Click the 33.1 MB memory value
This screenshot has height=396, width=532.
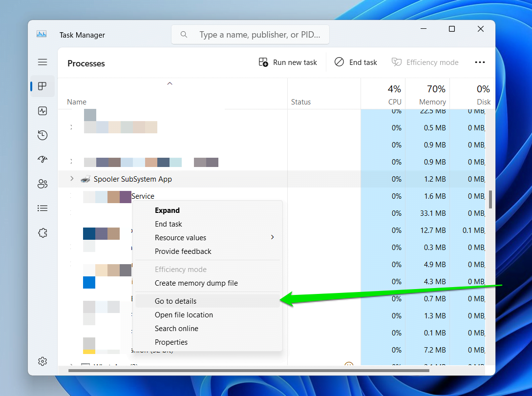(433, 213)
